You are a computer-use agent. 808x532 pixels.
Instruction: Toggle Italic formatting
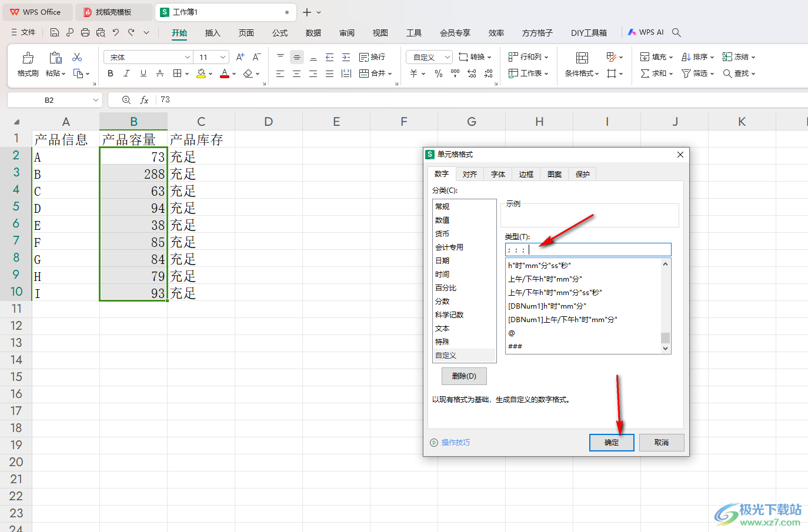click(126, 73)
